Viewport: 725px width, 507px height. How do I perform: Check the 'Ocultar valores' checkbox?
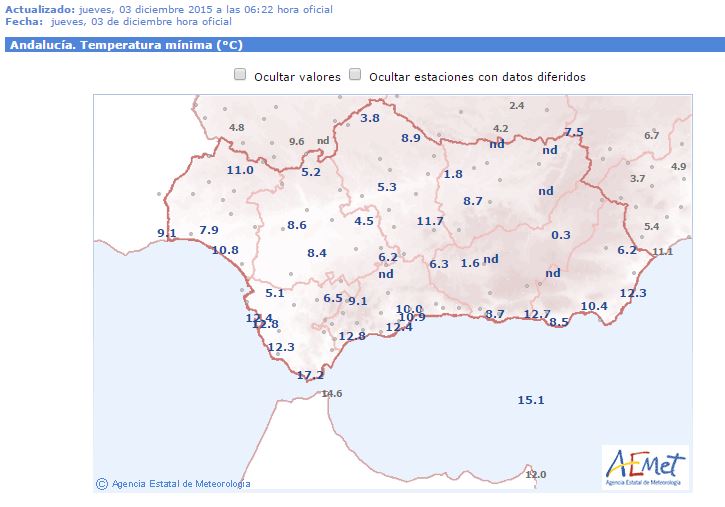tap(240, 75)
